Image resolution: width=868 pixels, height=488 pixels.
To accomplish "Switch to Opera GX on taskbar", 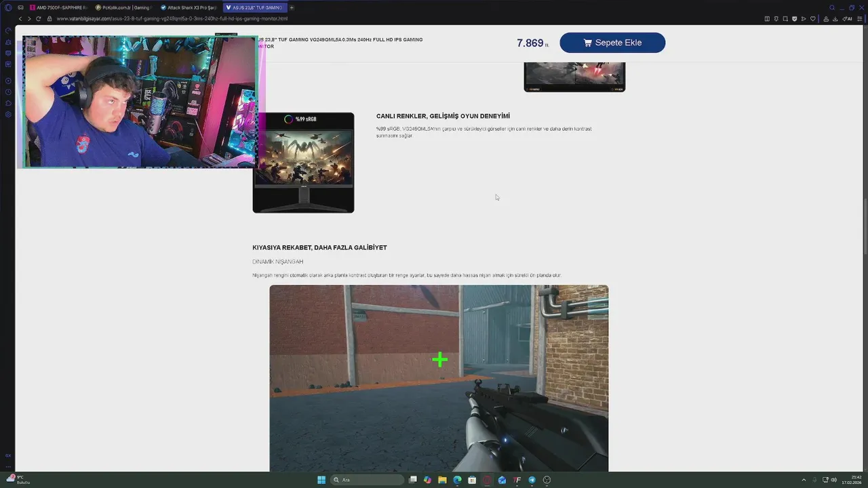I will [x=487, y=480].
